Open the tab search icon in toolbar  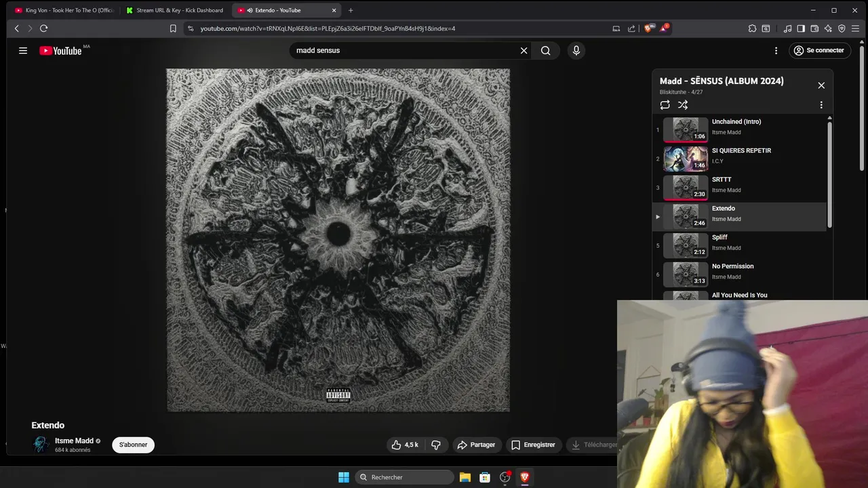click(x=766, y=28)
